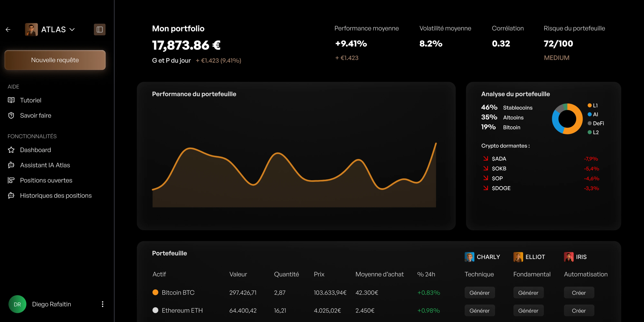The image size is (644, 322).
Task: Click the green L2 legend swatch
Action: pyautogui.click(x=589, y=132)
